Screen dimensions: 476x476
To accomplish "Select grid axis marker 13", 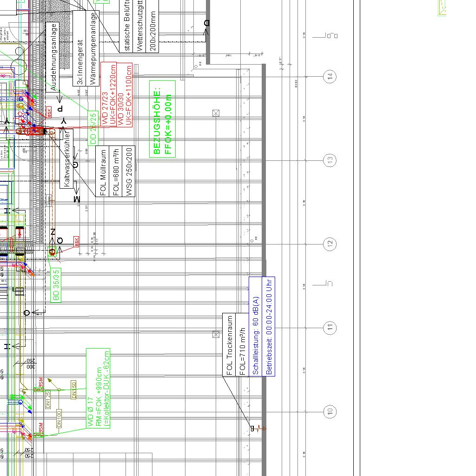I will pos(330,160).
